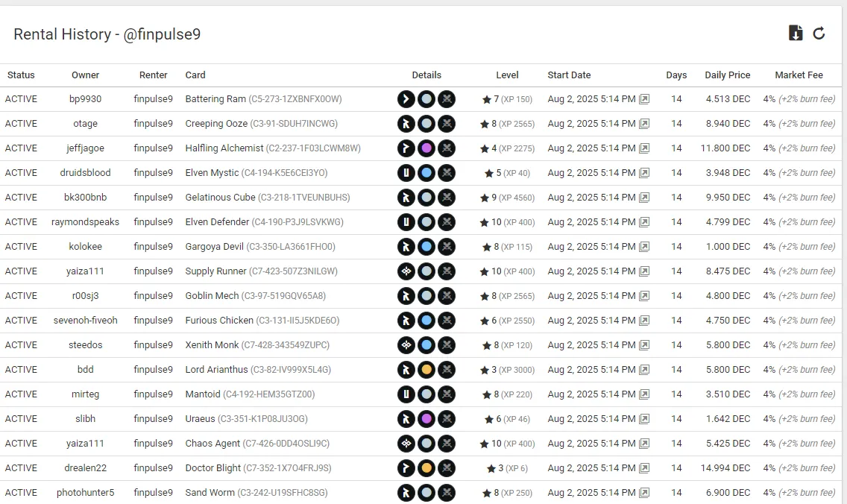Click the 11.800 DEC daily price
This screenshot has width=847, height=504.
725,148
